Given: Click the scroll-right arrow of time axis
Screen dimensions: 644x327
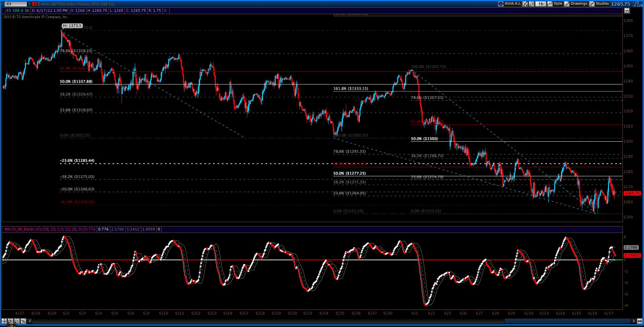Looking at the screenshot, I should pos(634,321).
